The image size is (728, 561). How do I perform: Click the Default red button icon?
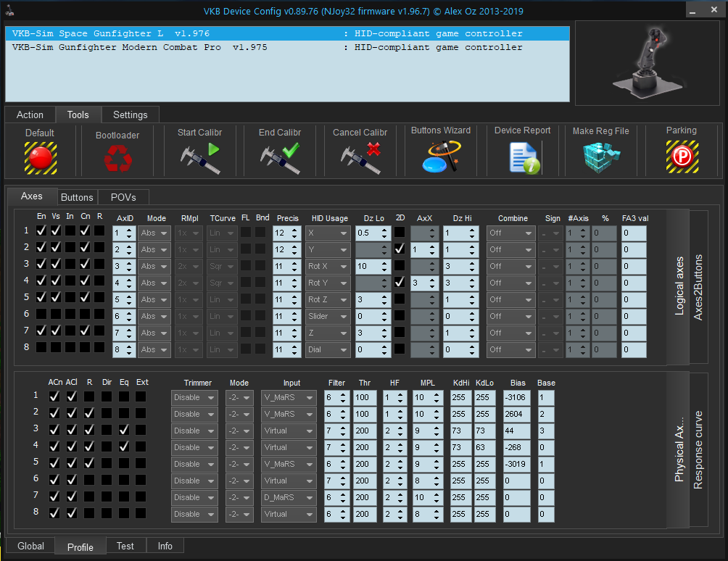(x=41, y=158)
